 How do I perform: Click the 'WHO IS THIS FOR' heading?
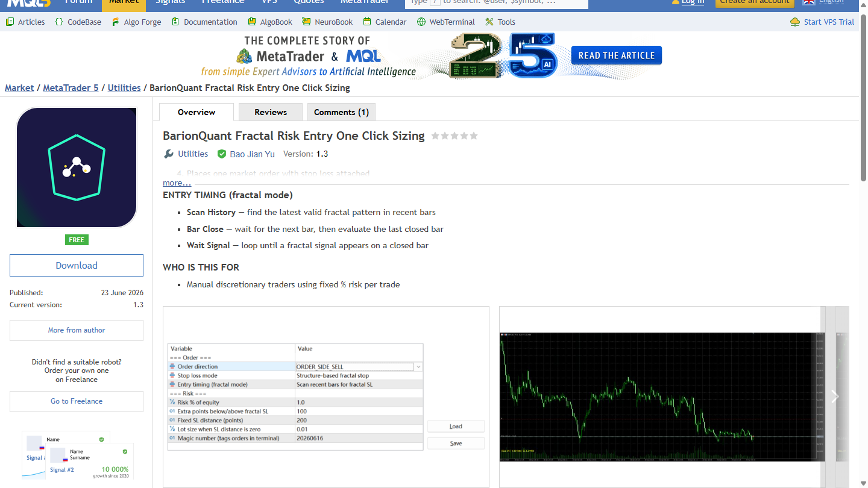201,267
